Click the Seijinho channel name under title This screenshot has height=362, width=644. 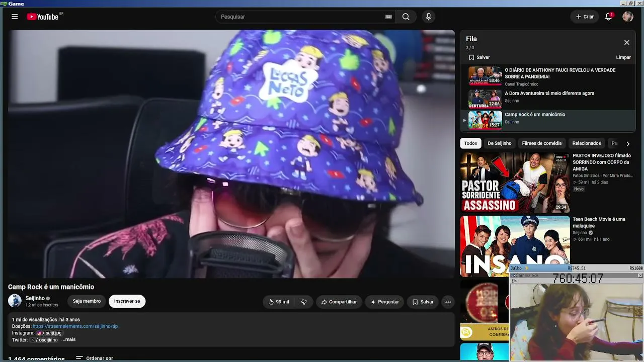click(x=35, y=298)
